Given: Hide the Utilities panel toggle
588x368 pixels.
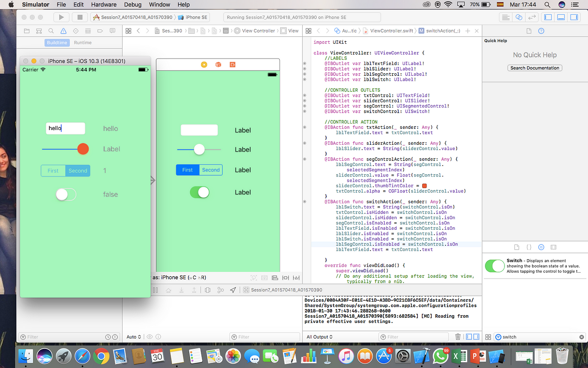Looking at the screenshot, I should [574, 17].
